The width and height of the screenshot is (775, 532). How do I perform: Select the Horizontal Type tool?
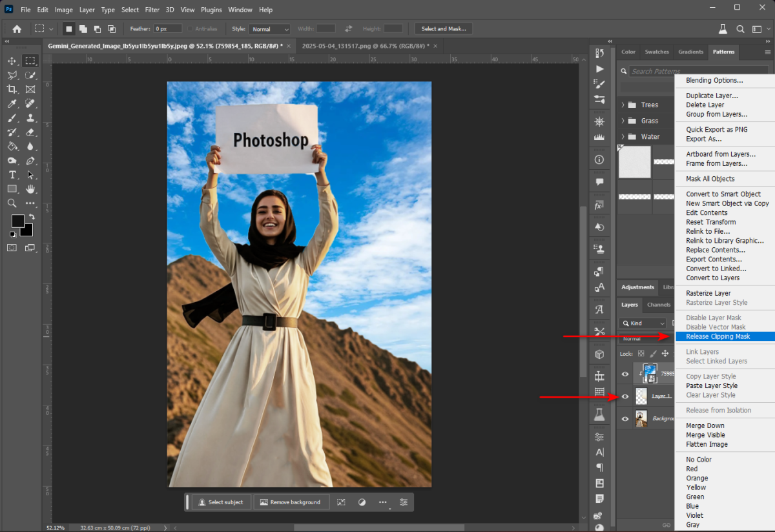tap(12, 175)
